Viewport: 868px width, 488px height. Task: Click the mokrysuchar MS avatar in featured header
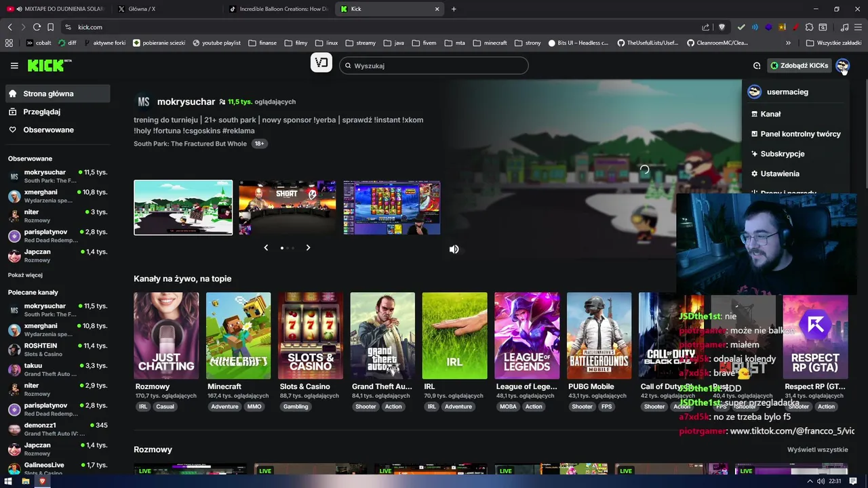[x=143, y=102]
